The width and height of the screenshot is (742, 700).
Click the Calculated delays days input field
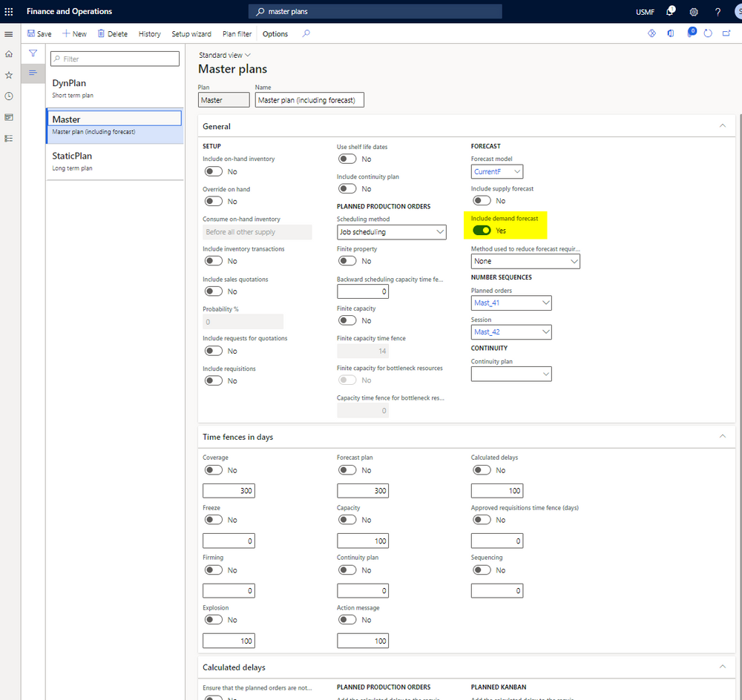(497, 490)
